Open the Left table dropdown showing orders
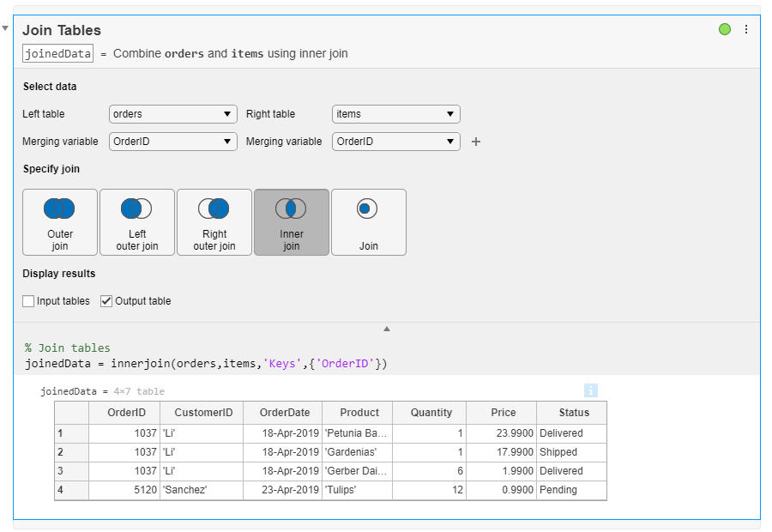Viewport: 772px width, 532px height. point(172,114)
